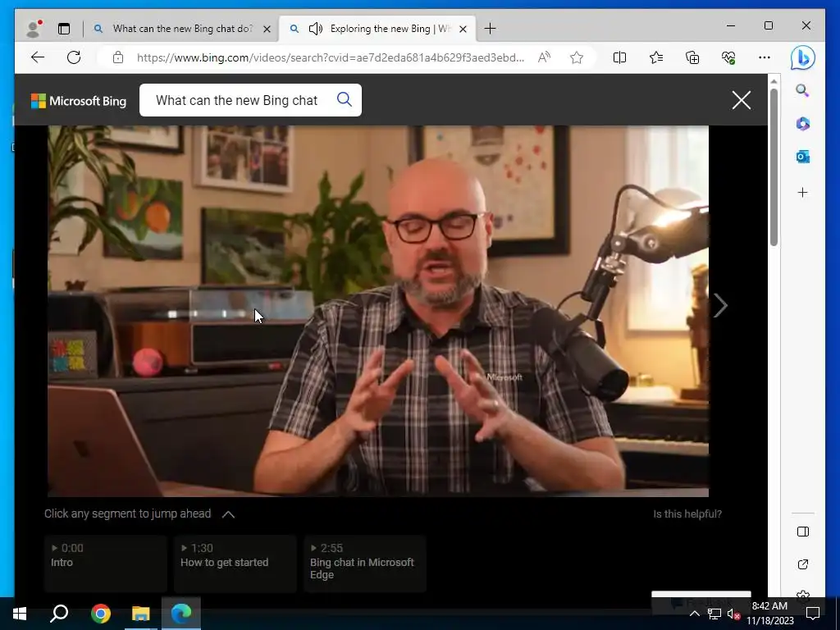Go to Microsoft Bing home logo
This screenshot has height=630, width=840.
click(x=79, y=101)
